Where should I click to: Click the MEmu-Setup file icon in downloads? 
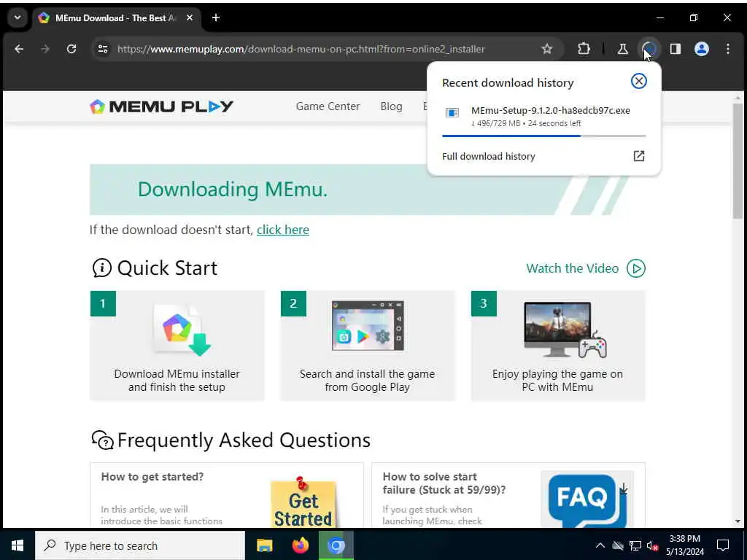[x=452, y=112]
